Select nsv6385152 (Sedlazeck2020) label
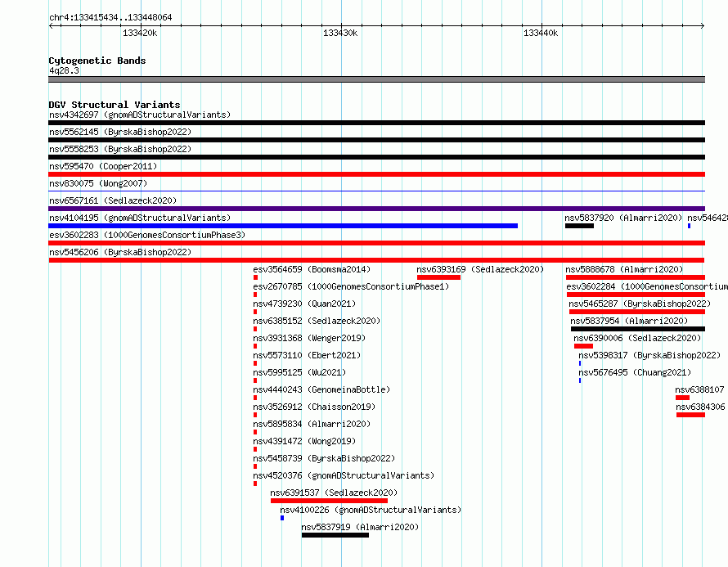Image resolution: width=728 pixels, height=567 pixels. [317, 321]
